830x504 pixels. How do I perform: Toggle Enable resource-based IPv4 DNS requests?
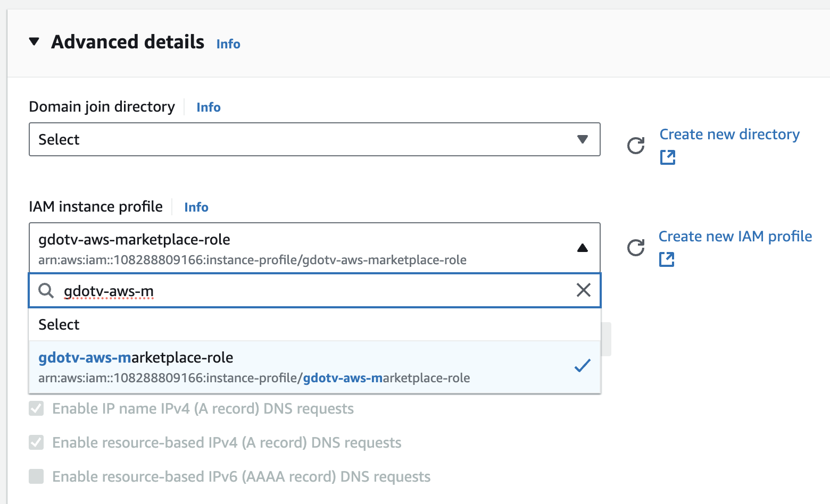(x=36, y=442)
